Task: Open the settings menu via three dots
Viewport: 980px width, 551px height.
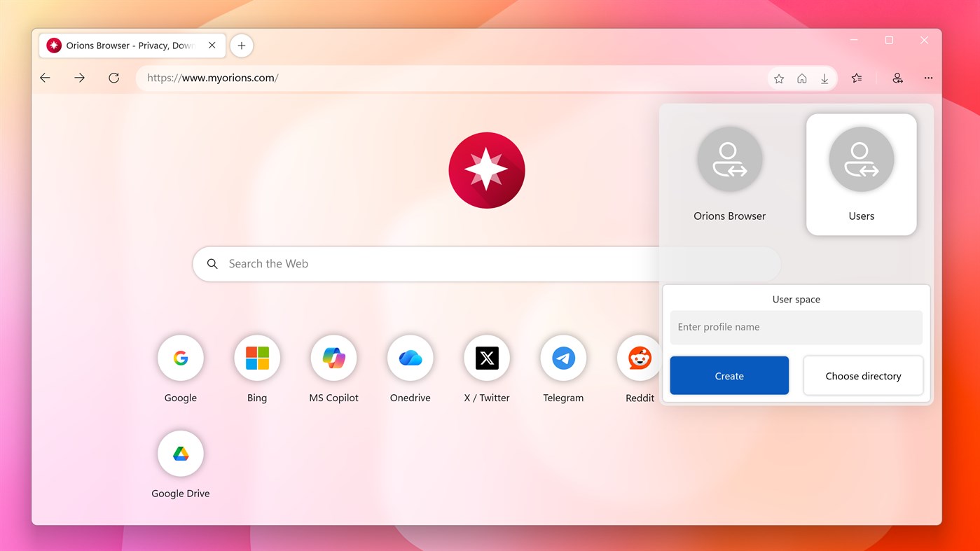Action: click(x=928, y=78)
